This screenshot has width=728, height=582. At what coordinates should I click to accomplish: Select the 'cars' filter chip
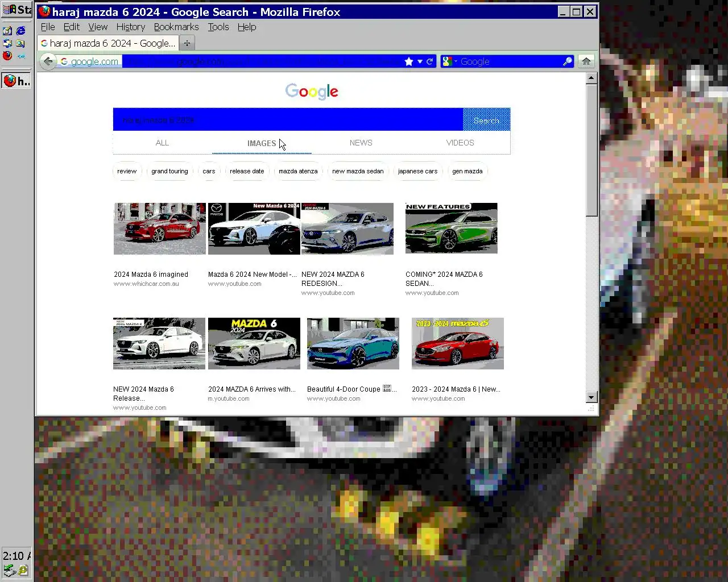tap(209, 171)
